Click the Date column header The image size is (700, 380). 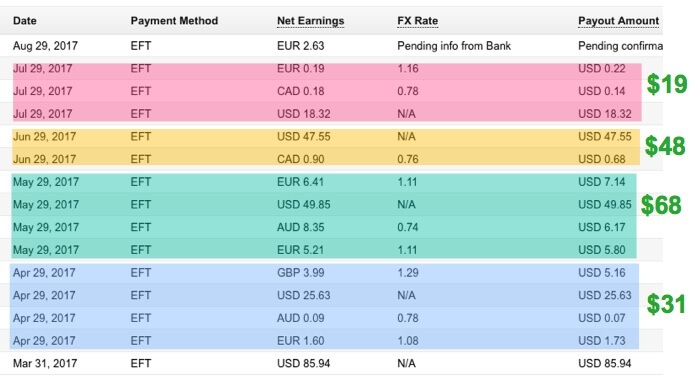coord(25,21)
